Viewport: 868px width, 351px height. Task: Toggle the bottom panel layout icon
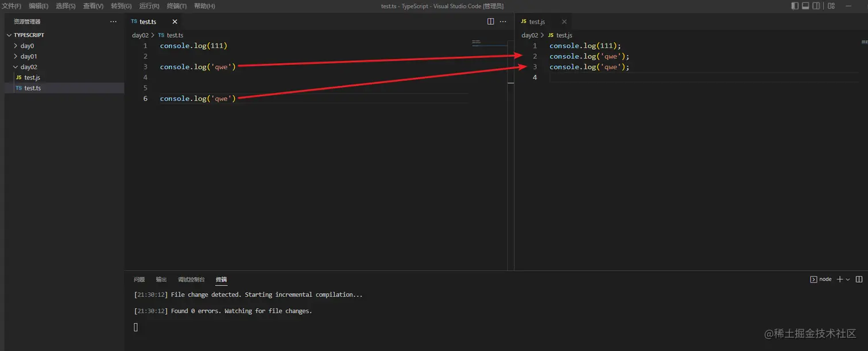click(805, 6)
